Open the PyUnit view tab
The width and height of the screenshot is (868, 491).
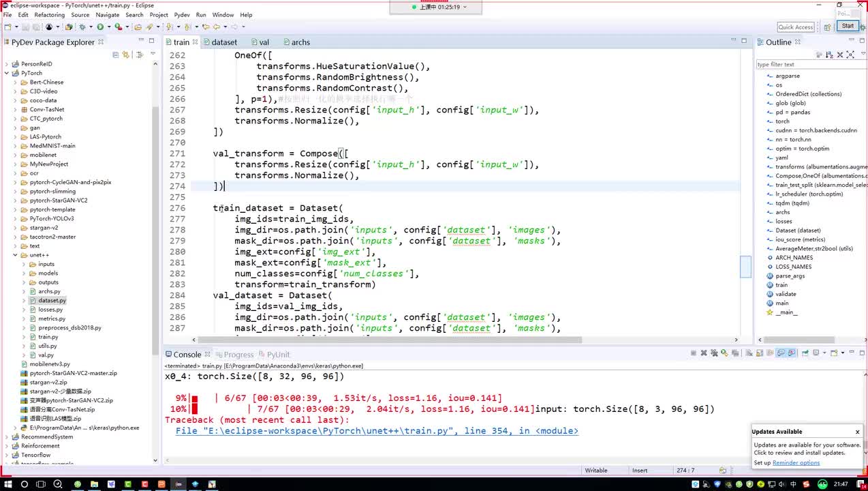[x=278, y=355]
